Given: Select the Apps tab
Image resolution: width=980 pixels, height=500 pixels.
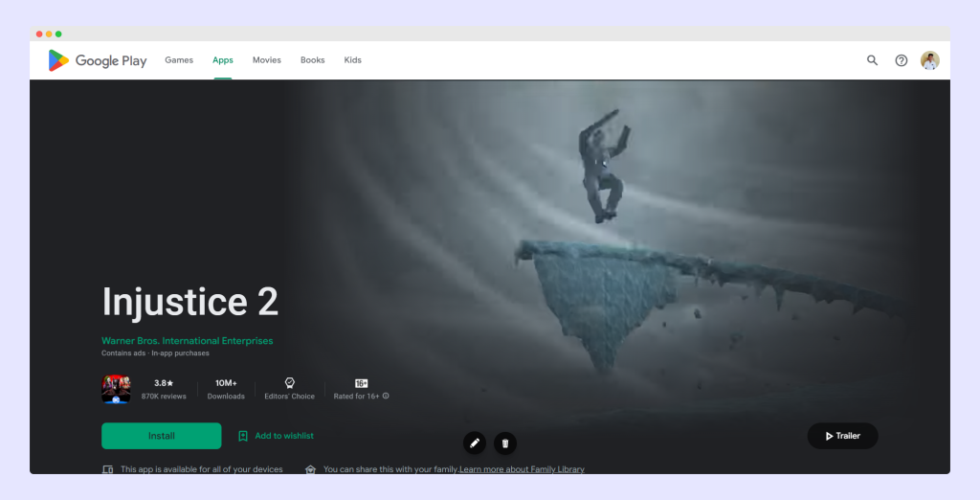Looking at the screenshot, I should pos(222,60).
